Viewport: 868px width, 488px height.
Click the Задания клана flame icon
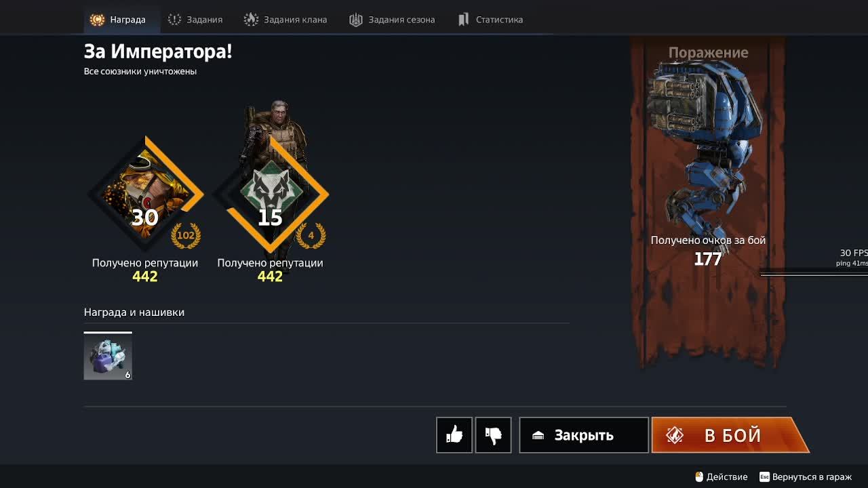[251, 20]
